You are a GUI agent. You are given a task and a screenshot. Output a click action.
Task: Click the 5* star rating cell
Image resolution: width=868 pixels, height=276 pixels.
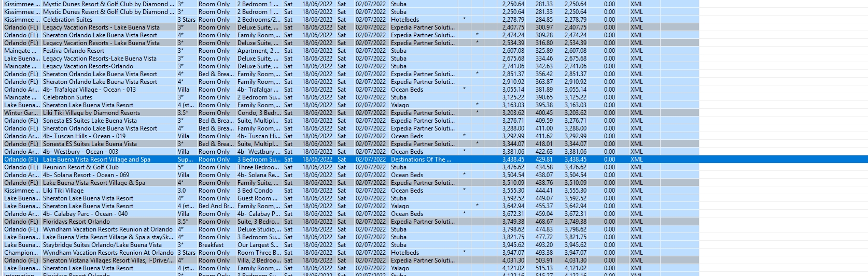[x=181, y=167]
